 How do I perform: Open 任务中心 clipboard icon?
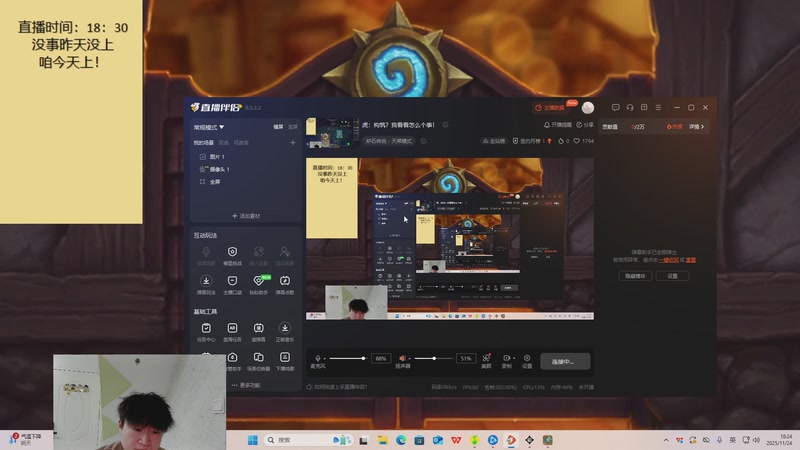(x=206, y=328)
